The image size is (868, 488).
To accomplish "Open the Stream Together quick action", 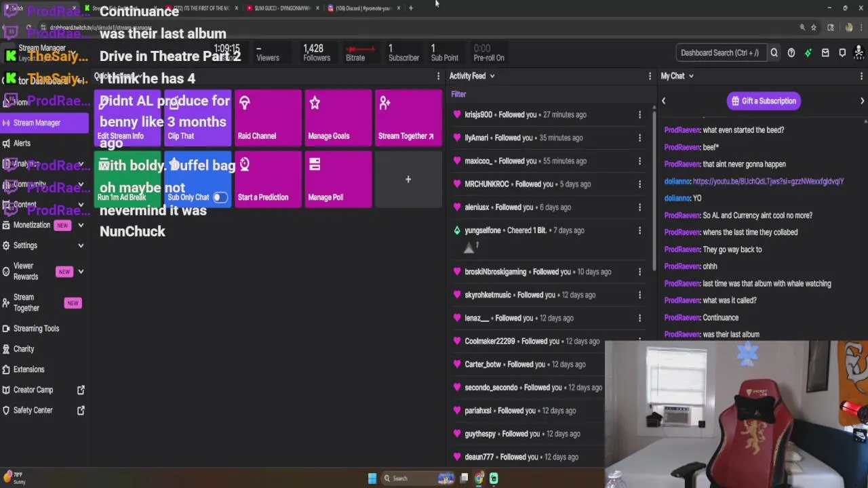I will pyautogui.click(x=408, y=118).
